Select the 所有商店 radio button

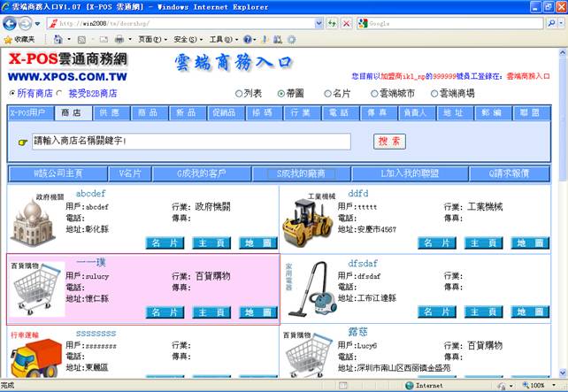point(12,93)
